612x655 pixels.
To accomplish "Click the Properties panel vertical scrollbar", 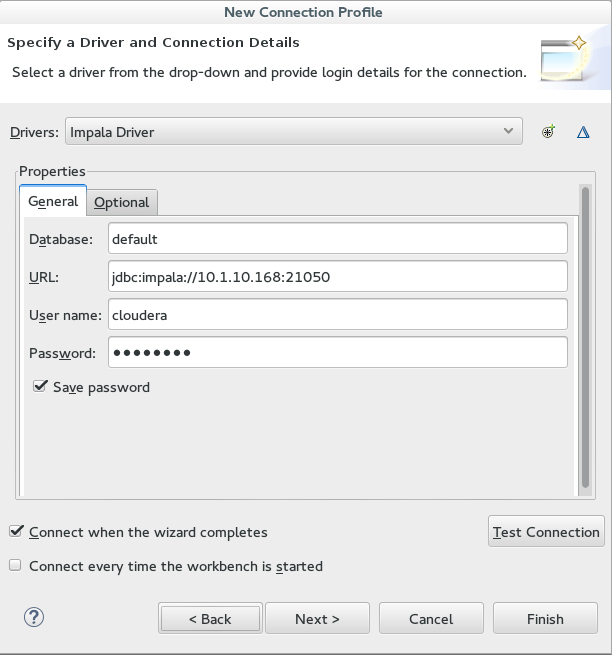I will (x=585, y=339).
